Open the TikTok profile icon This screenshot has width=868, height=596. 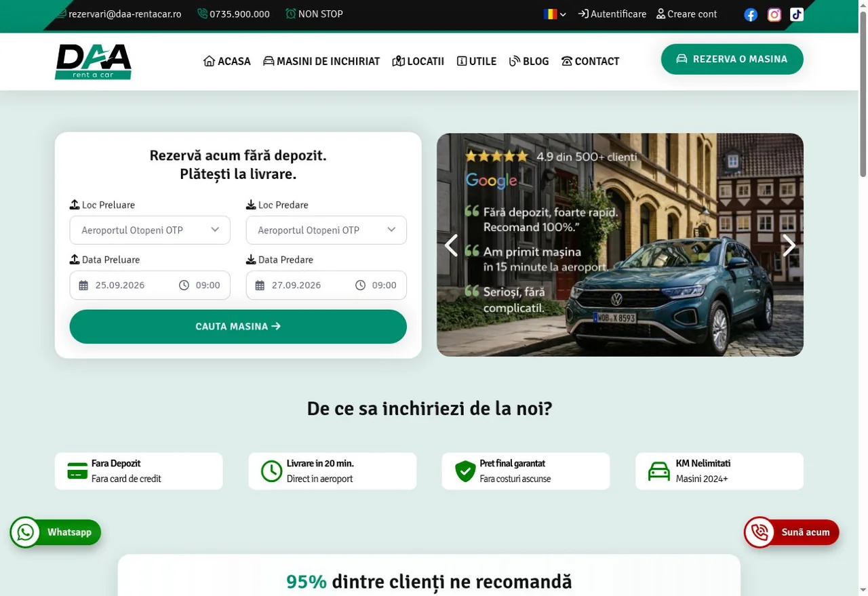point(797,14)
